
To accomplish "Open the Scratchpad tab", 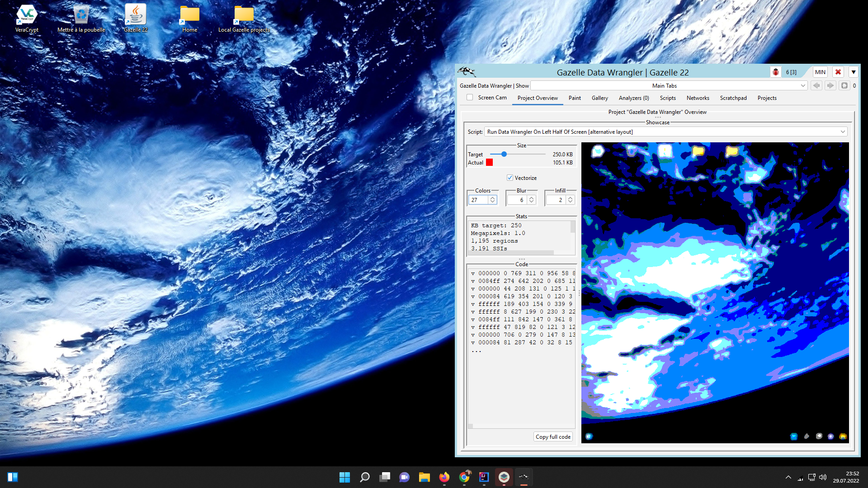I will pyautogui.click(x=733, y=98).
